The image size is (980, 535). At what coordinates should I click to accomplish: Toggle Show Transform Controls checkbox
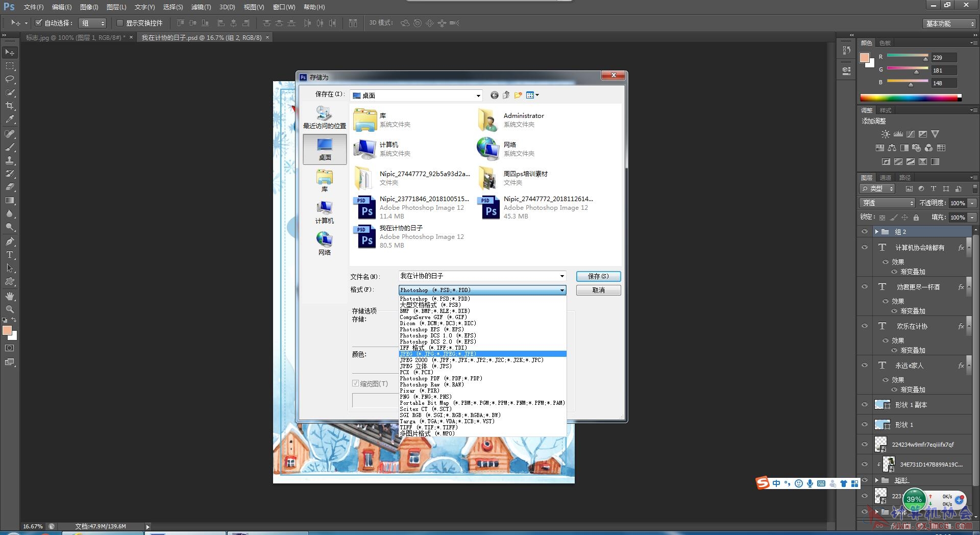[x=120, y=23]
